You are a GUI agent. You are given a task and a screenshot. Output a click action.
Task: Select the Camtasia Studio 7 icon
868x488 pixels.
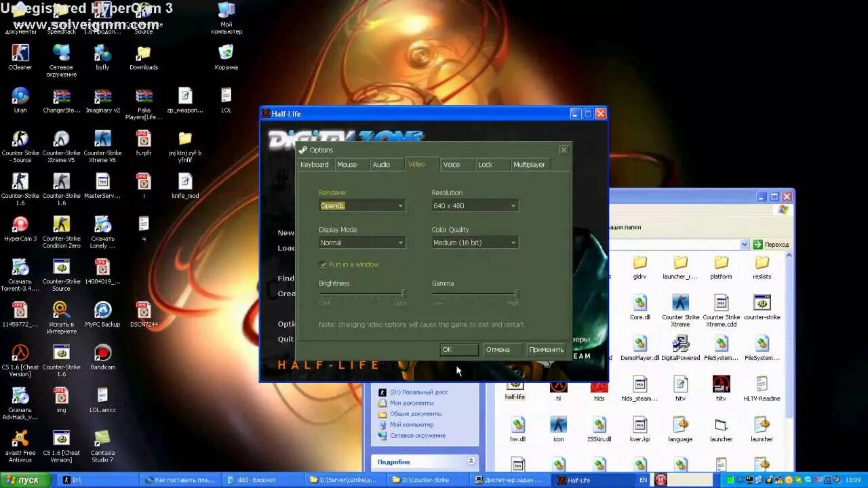tap(102, 446)
